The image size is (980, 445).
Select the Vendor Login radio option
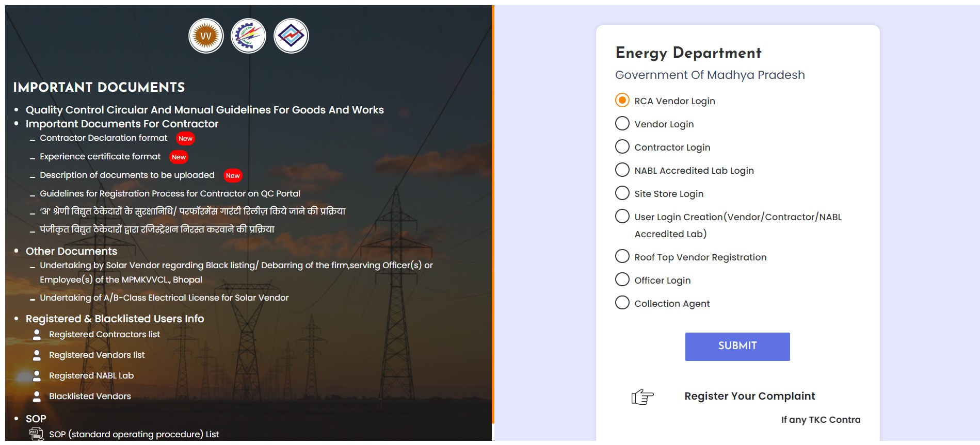pyautogui.click(x=622, y=124)
